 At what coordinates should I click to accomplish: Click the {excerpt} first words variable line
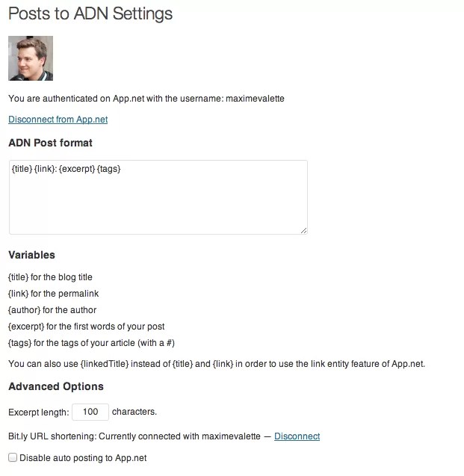[x=86, y=327]
